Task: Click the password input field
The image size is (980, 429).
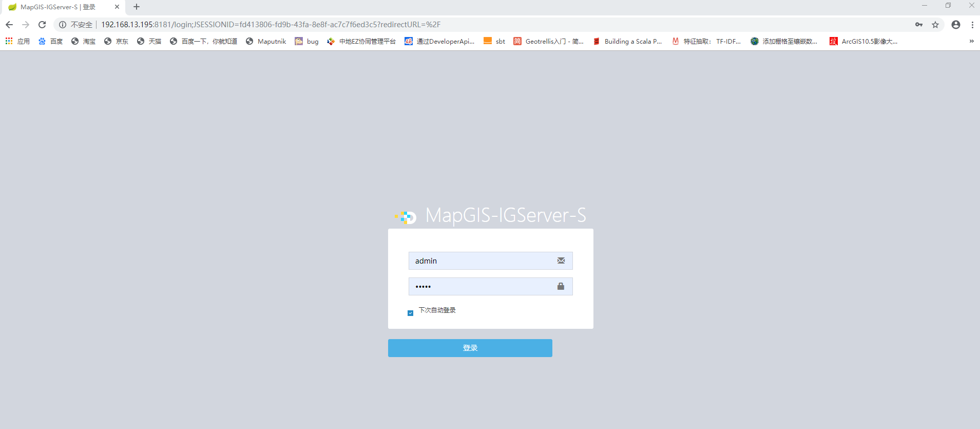Action: coord(490,287)
